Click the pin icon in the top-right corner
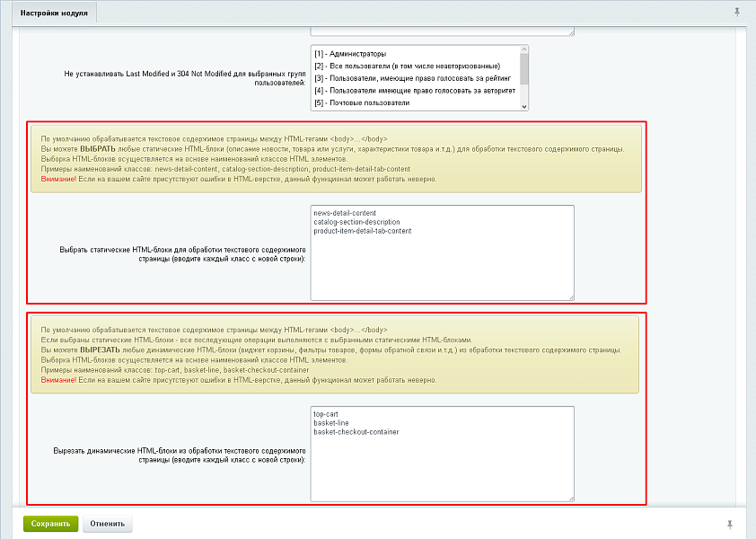Image resolution: width=756 pixels, height=539 pixels. click(737, 12)
